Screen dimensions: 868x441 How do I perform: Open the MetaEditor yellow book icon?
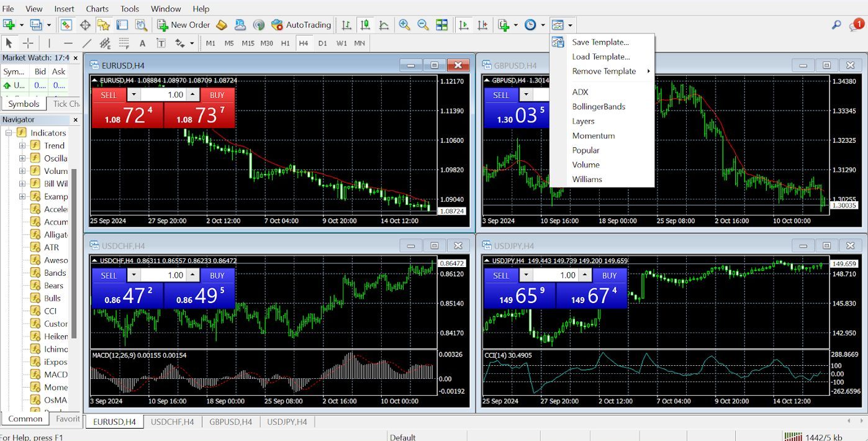(x=222, y=25)
